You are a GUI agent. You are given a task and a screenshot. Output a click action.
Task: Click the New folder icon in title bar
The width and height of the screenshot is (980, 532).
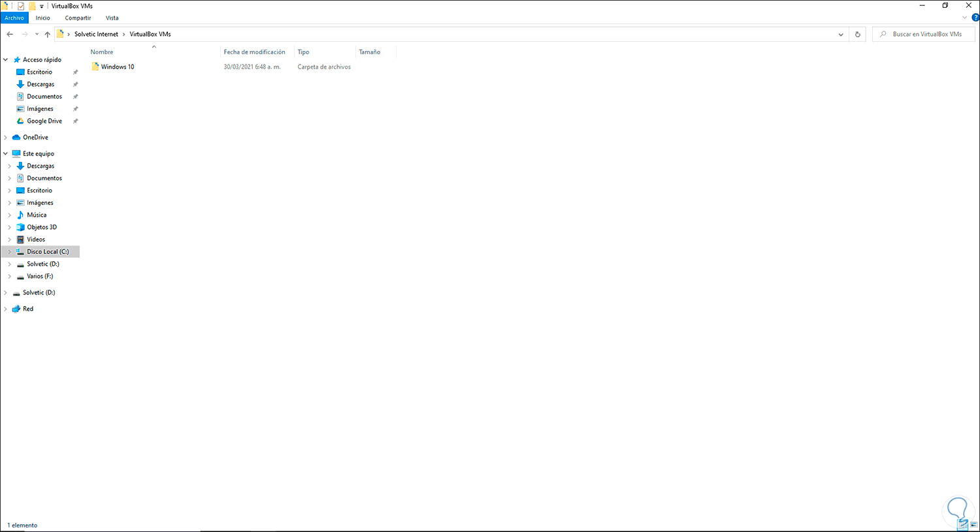pos(32,6)
